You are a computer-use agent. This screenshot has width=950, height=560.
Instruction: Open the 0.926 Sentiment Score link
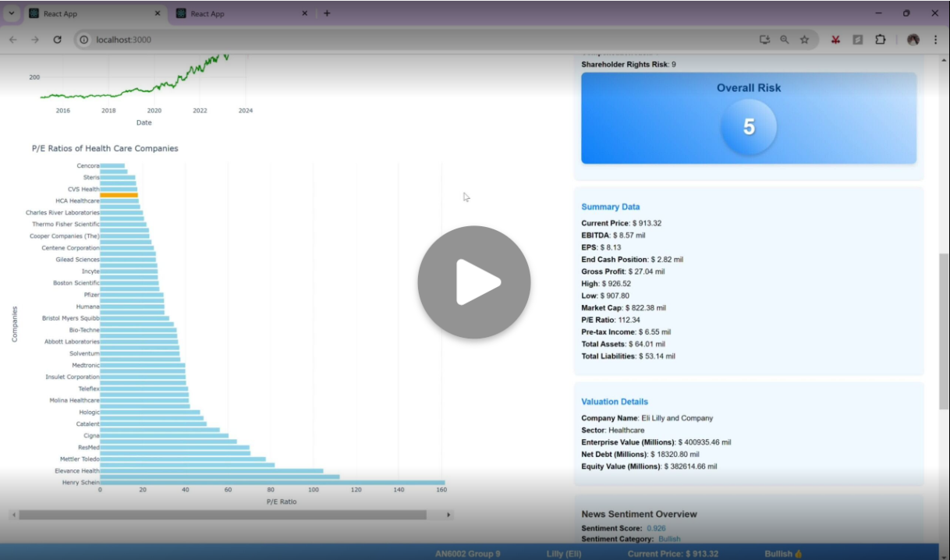click(655, 528)
